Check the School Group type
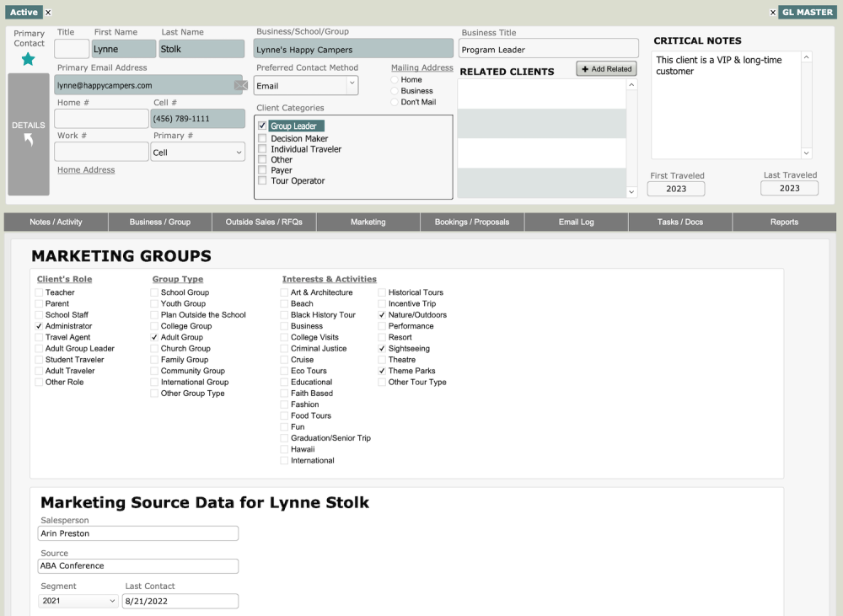 coord(154,292)
